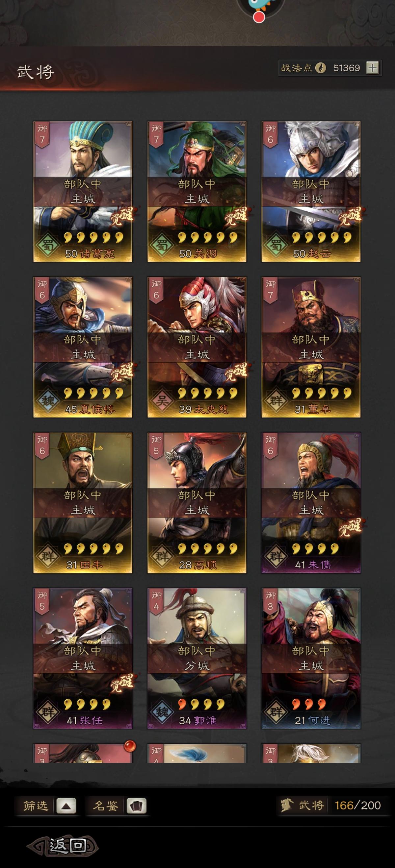This screenshot has width=395, height=868.
Task: Tap the plus icon beside 战法点
Action: coord(372,68)
